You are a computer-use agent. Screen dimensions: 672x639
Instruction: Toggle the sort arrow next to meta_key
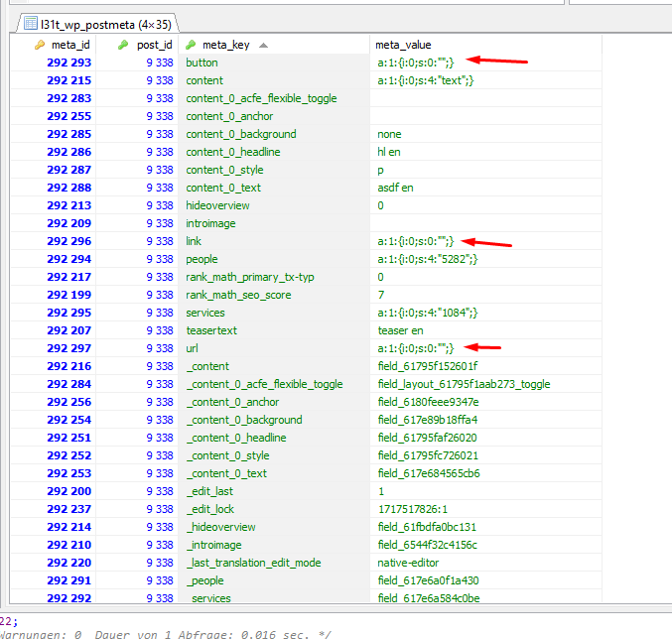pyautogui.click(x=264, y=46)
